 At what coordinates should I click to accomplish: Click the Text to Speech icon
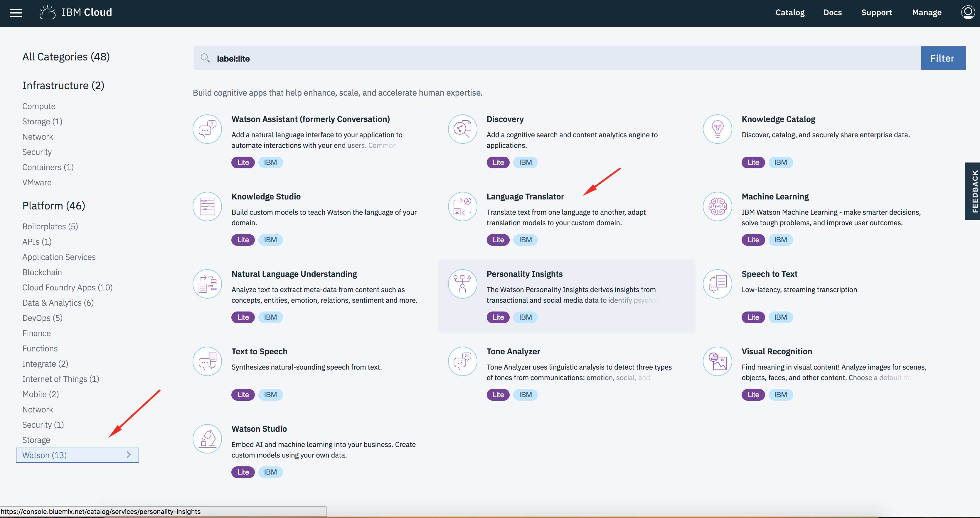(x=207, y=361)
